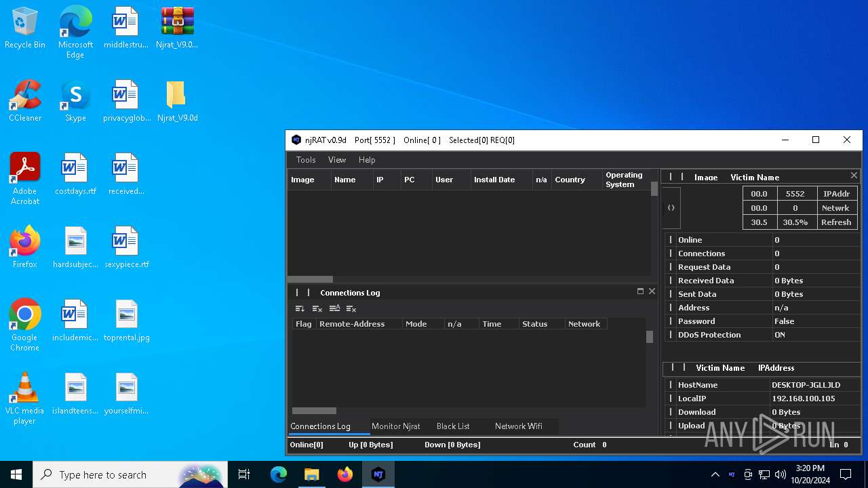
Task: Open Adobe Acrobat desktop shortcut
Action: coord(25,179)
